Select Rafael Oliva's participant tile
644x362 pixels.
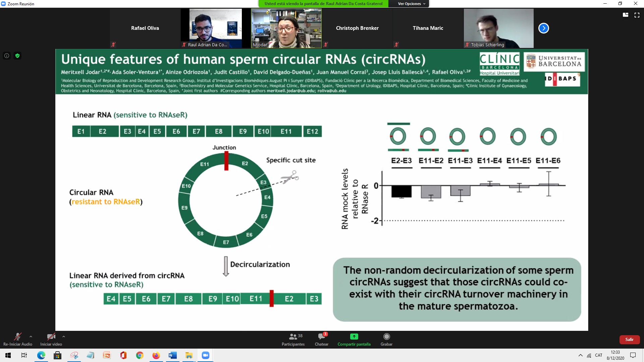(145, 28)
